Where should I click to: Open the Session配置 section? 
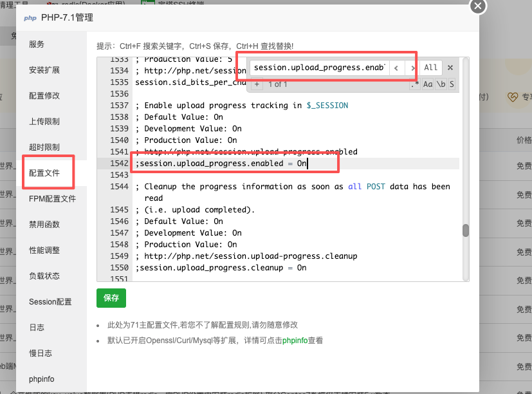click(50, 301)
